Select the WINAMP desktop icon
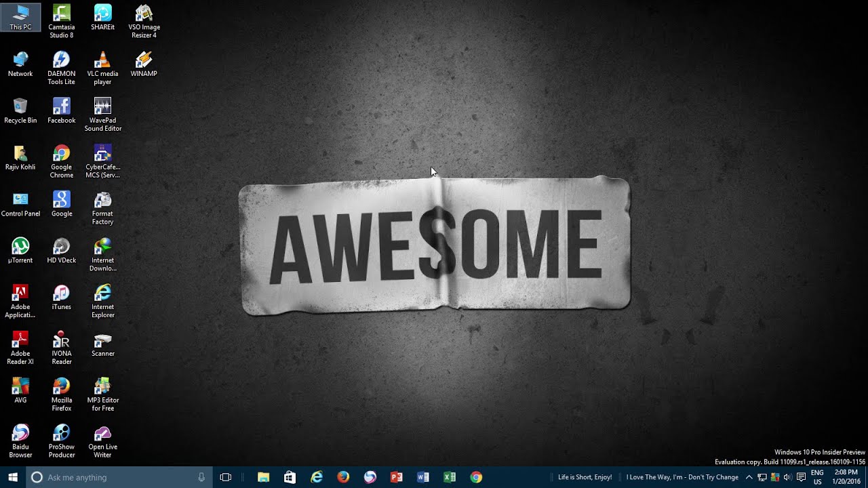The height and width of the screenshot is (488, 868). pyautogui.click(x=144, y=64)
